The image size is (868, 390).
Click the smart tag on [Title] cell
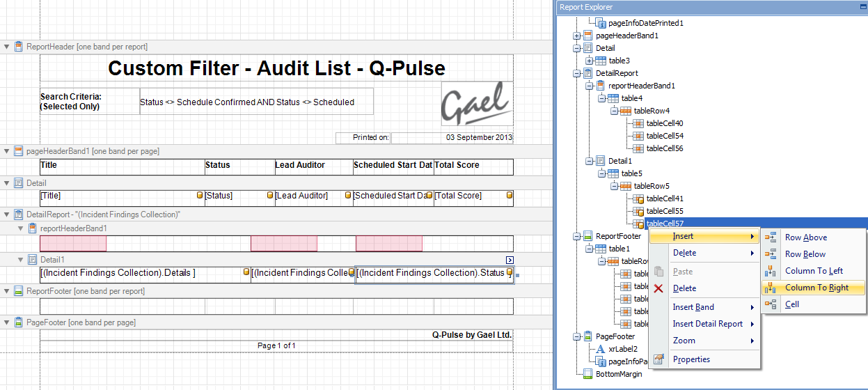(200, 196)
